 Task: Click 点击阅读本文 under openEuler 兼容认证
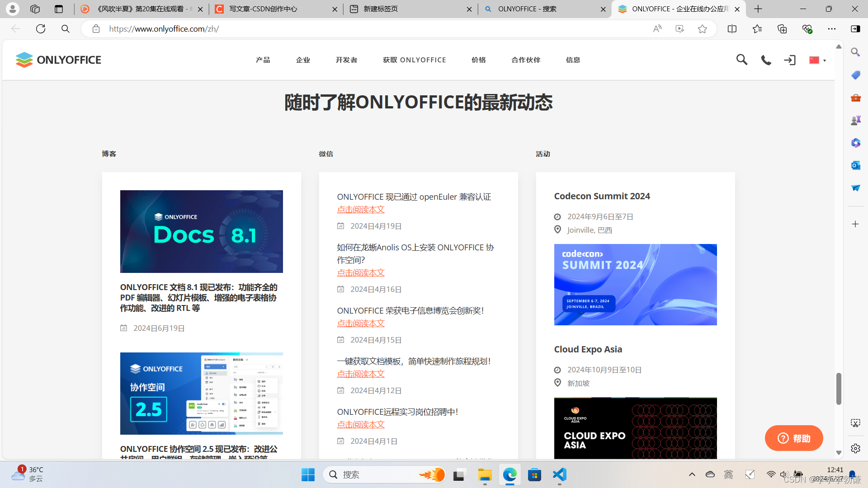(361, 210)
